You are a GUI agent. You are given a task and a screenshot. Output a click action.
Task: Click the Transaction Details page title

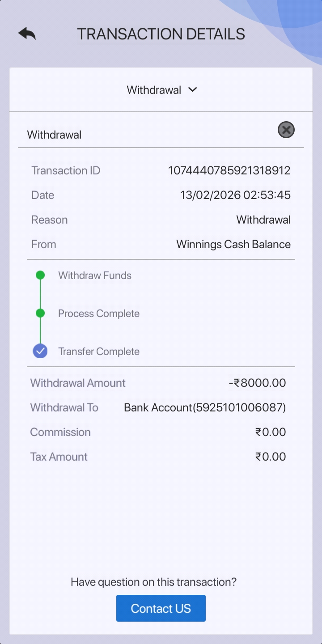coord(161,34)
